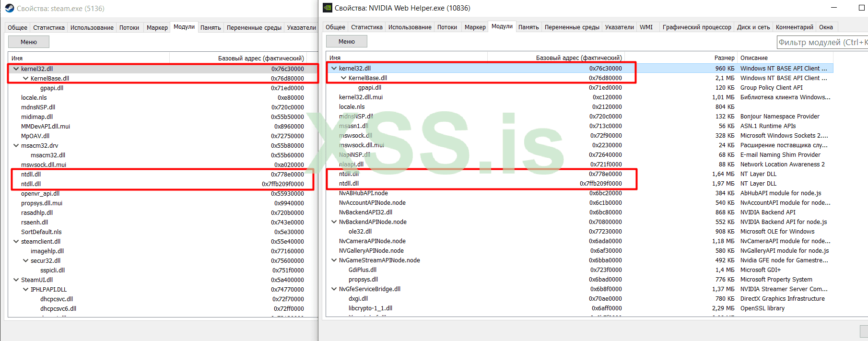Select imagehlp.dll row
The image size is (868, 341).
click(163, 251)
